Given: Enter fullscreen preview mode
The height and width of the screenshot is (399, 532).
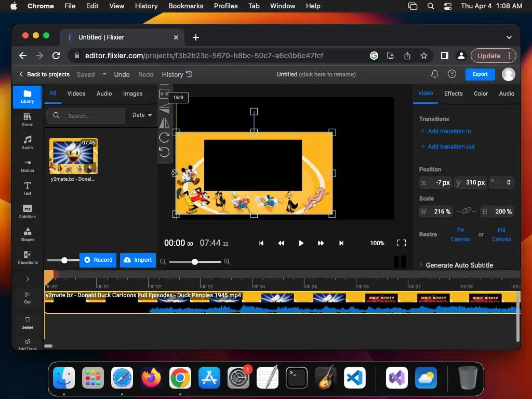Looking at the screenshot, I should 402,243.
